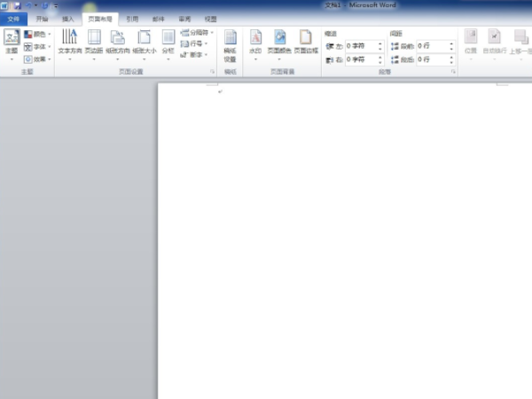
Task: Click the spacing before (段前) value field
Action: [434, 45]
